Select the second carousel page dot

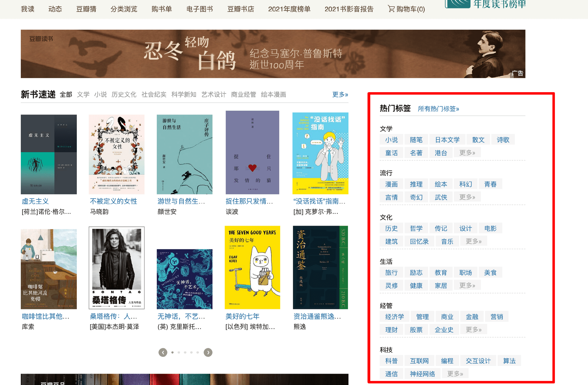pos(179,353)
